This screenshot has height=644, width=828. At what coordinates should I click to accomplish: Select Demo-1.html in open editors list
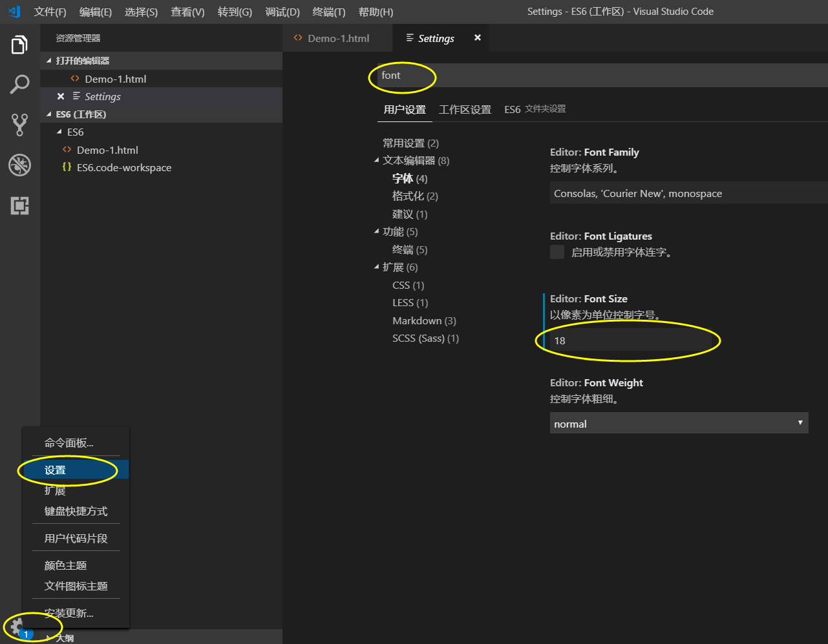coord(161,79)
